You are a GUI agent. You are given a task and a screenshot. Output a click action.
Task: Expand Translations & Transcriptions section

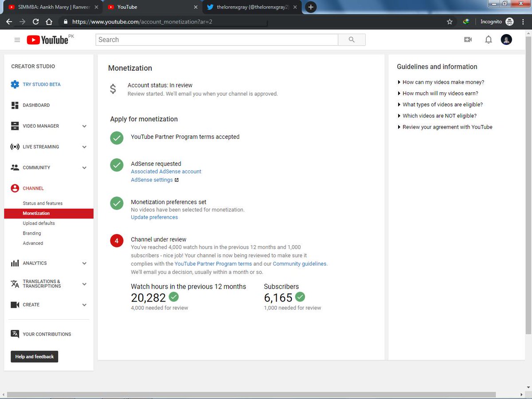pos(84,284)
